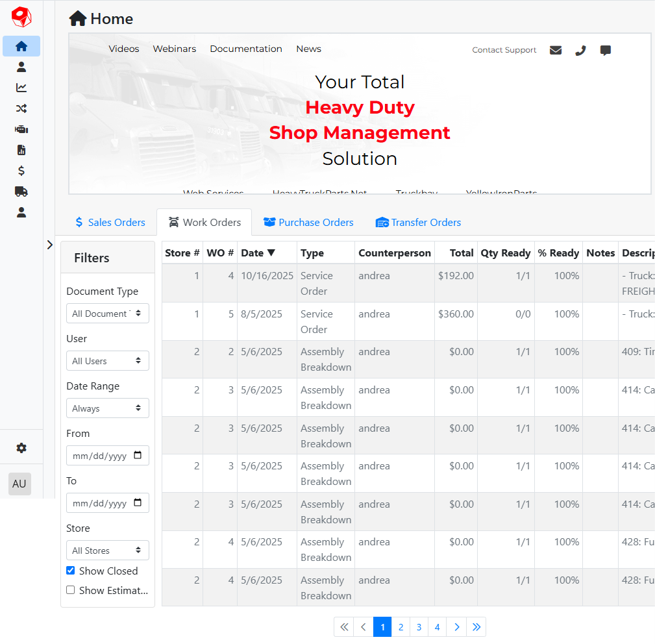Open the Document Type dropdown

(x=108, y=314)
